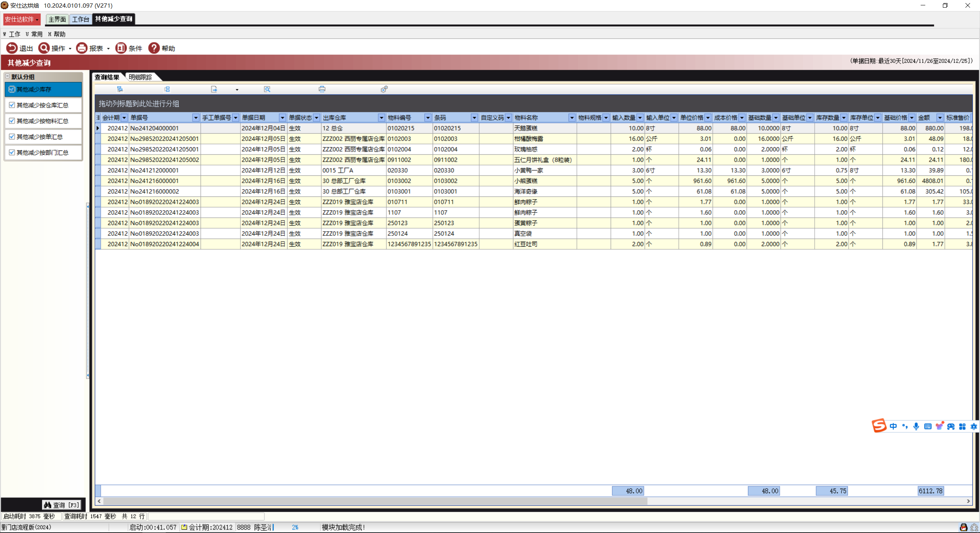Click the print icon in grid toolbar
This screenshot has height=533, width=980.
tap(322, 89)
